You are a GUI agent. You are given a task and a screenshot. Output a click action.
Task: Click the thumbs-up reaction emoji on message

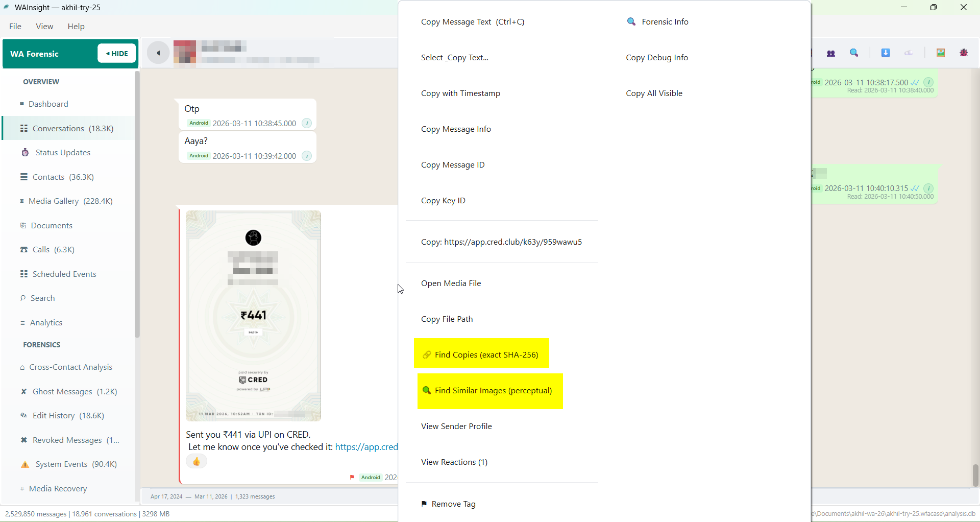coord(197,462)
